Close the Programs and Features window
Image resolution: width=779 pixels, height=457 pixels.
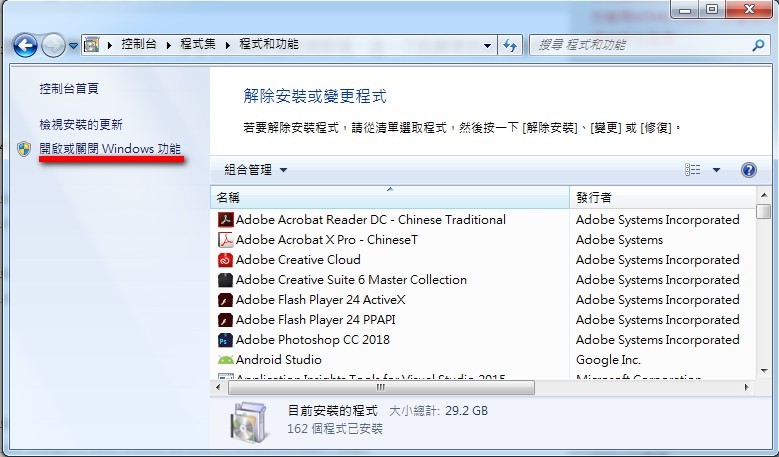(x=750, y=9)
